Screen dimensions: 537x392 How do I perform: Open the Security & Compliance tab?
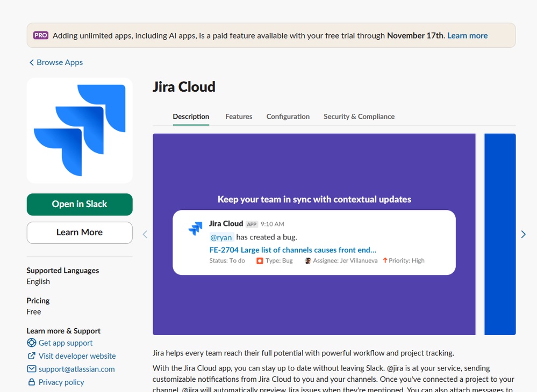click(359, 117)
